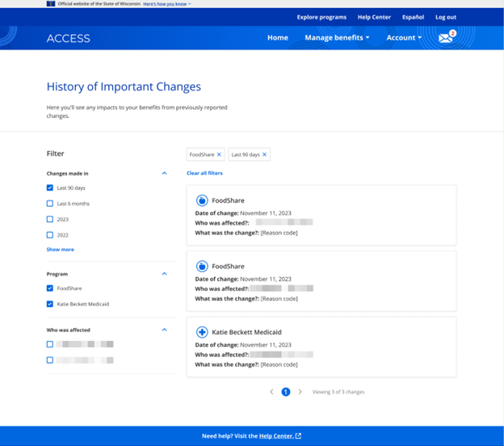
Task: Go to previous page arrow
Action: 271,392
